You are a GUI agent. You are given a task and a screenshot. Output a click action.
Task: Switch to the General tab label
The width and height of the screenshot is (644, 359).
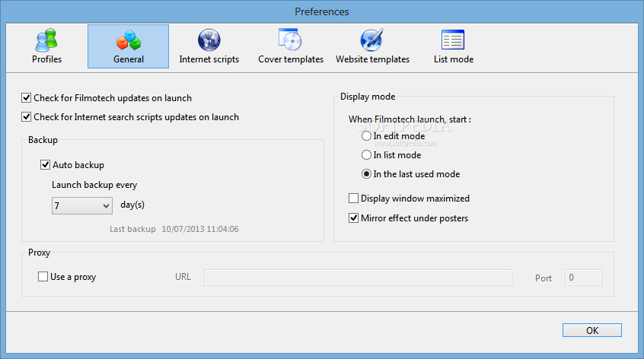point(129,59)
